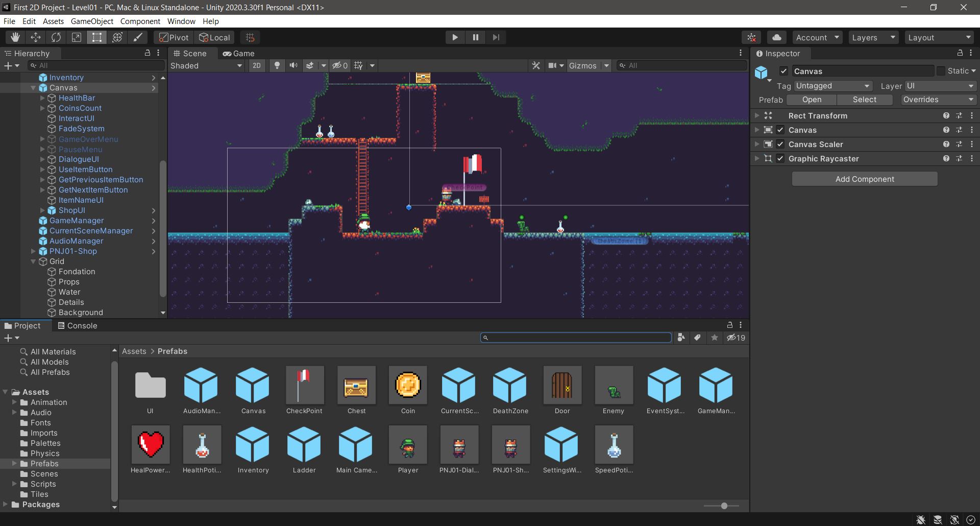Select the Scale tool
980x526 pixels.
(x=77, y=37)
